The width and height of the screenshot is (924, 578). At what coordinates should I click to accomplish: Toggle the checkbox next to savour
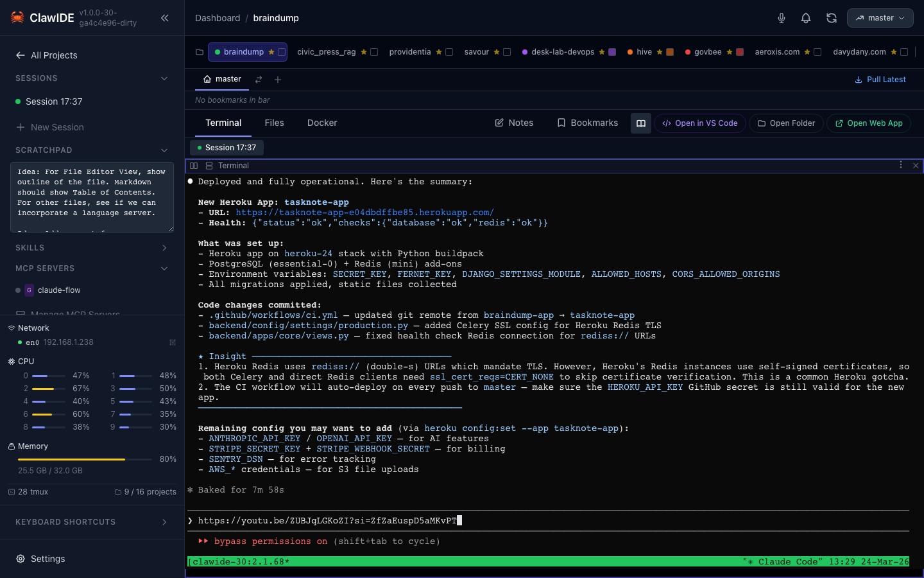pos(508,51)
